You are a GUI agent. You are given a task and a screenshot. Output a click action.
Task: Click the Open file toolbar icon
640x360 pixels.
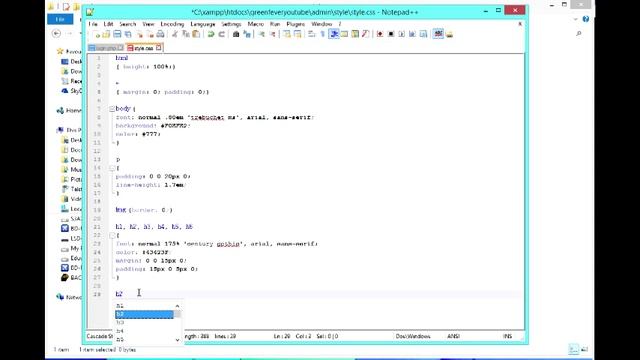(107, 34)
